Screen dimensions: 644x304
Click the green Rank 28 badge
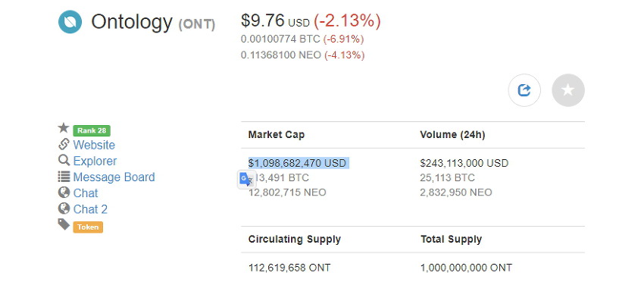click(92, 130)
